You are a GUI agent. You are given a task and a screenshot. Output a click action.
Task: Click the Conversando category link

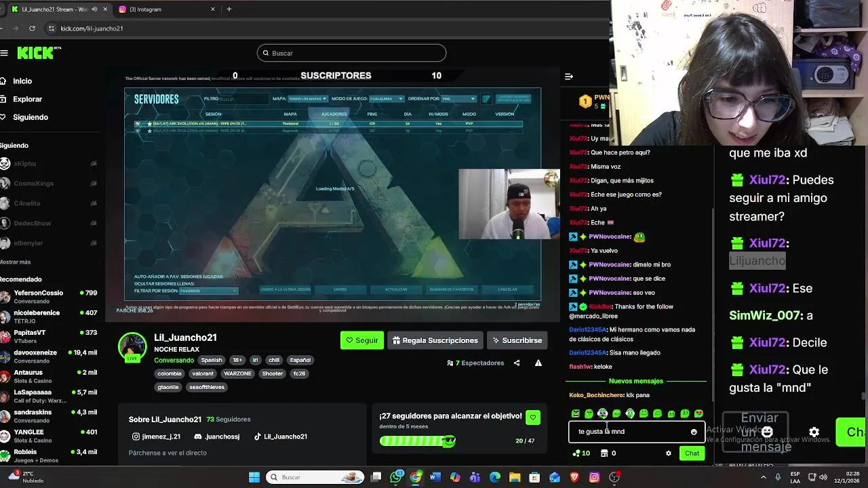pos(174,360)
